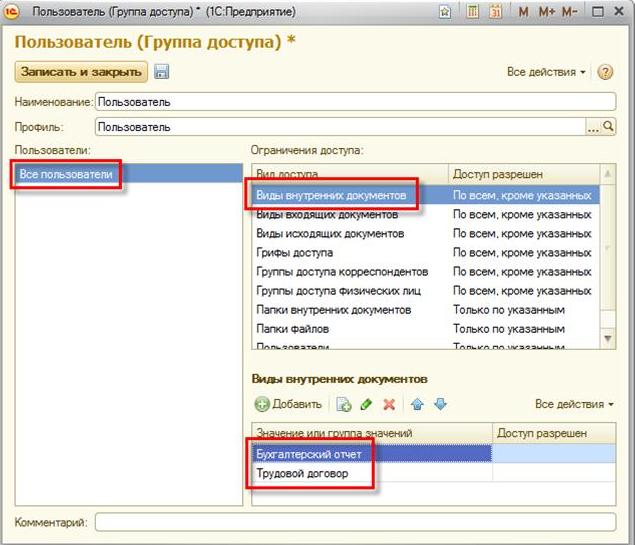Click scrollbar down arrow in restrictions list
Screen dimensions: 635x545
coord(607,338)
